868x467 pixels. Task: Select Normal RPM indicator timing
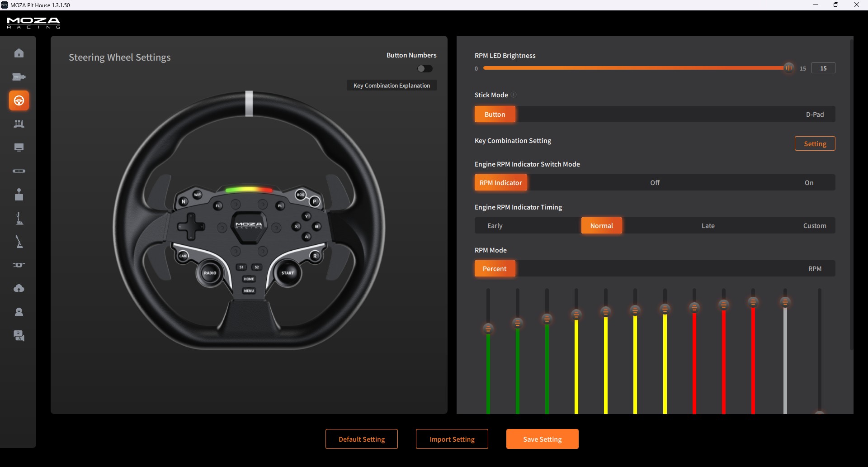pyautogui.click(x=602, y=226)
